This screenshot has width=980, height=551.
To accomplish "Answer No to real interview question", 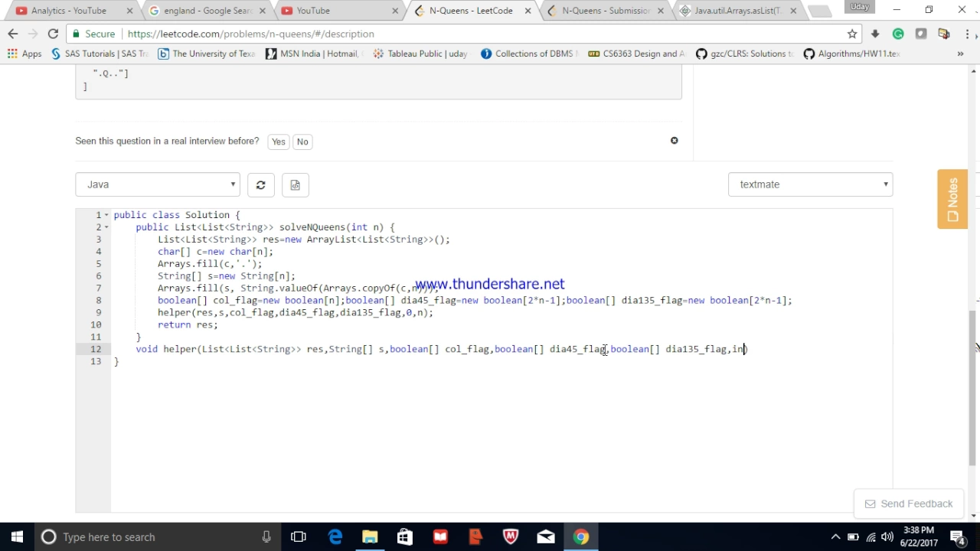I will (302, 142).
